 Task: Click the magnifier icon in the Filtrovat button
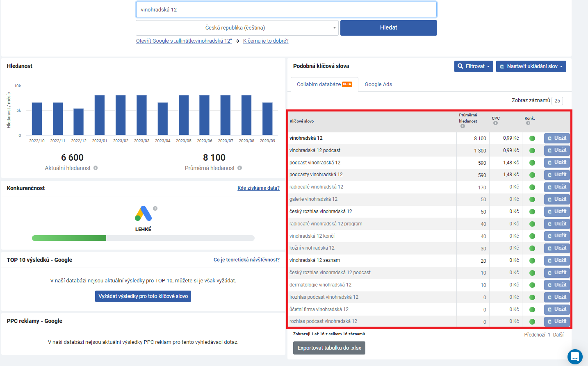[460, 66]
